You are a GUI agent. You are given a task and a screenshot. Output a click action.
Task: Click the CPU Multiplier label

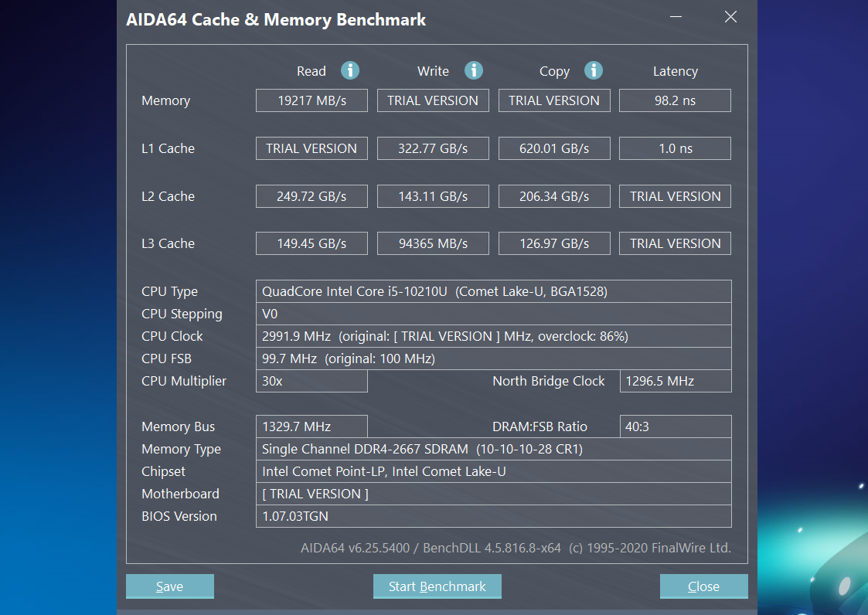184,382
